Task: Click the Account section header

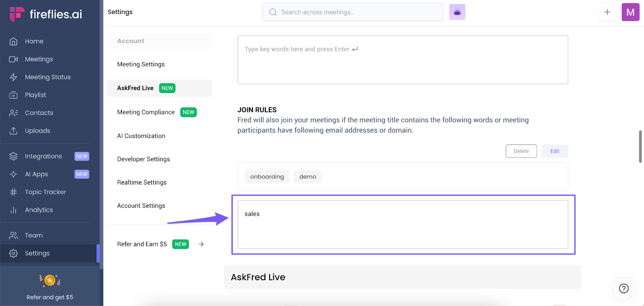Action: coord(159,41)
